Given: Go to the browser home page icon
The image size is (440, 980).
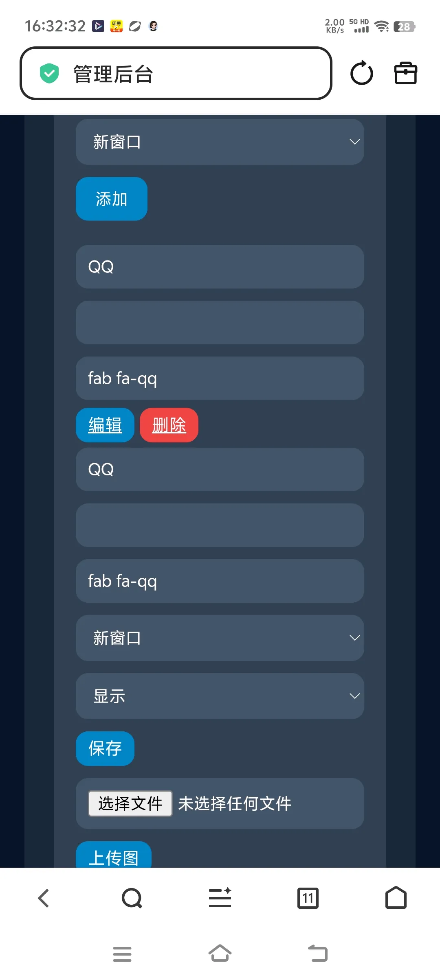Looking at the screenshot, I should click(396, 898).
